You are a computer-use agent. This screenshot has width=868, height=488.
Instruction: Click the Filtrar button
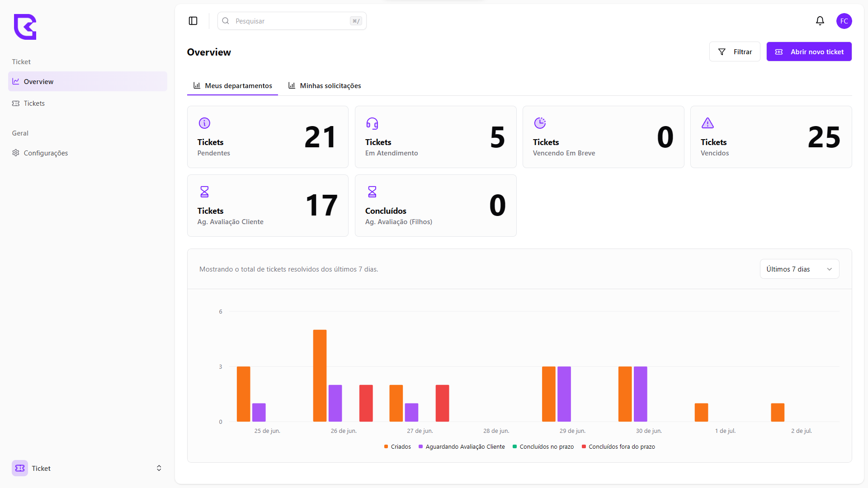(x=735, y=52)
